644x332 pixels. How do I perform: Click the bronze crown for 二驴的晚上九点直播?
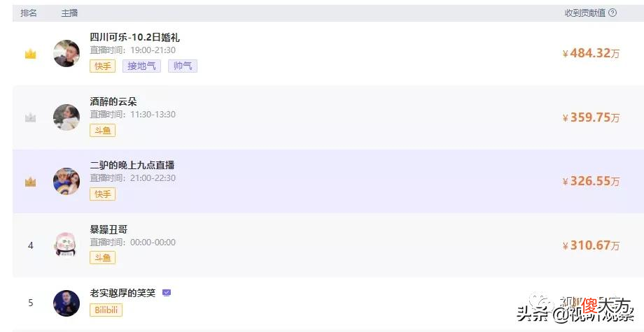(x=30, y=182)
